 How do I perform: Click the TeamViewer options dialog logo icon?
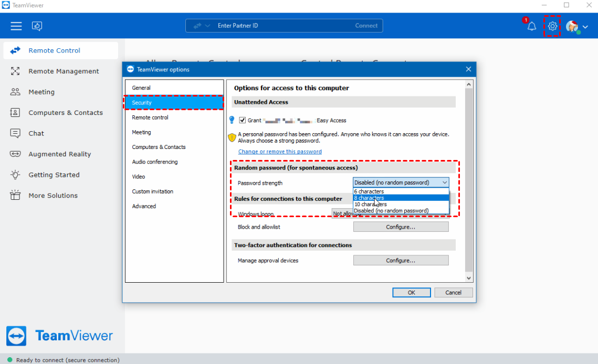(x=130, y=69)
